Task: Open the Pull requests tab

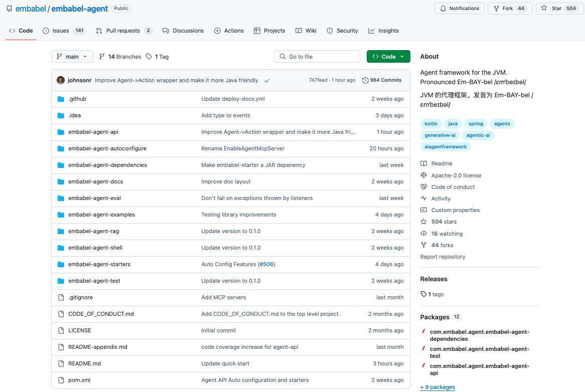Action: click(124, 31)
